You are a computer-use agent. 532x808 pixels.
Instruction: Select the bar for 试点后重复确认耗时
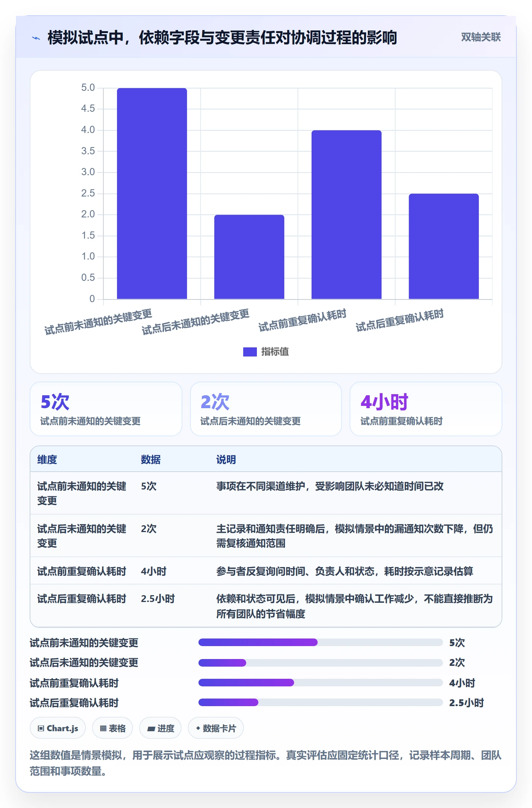[x=444, y=246]
